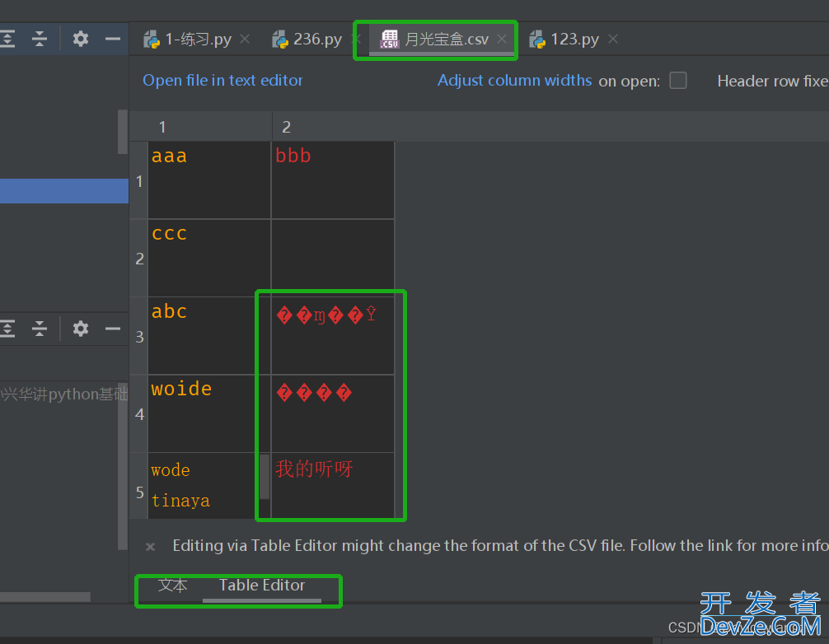The width and height of the screenshot is (829, 644).
Task: Click left panel horizontal scrollbar at bottom
Action: click(45, 596)
